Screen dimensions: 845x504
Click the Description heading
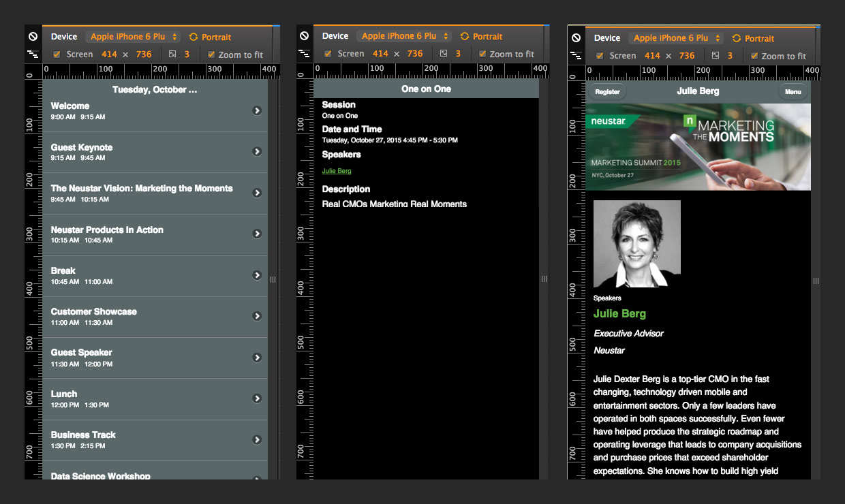(x=346, y=189)
